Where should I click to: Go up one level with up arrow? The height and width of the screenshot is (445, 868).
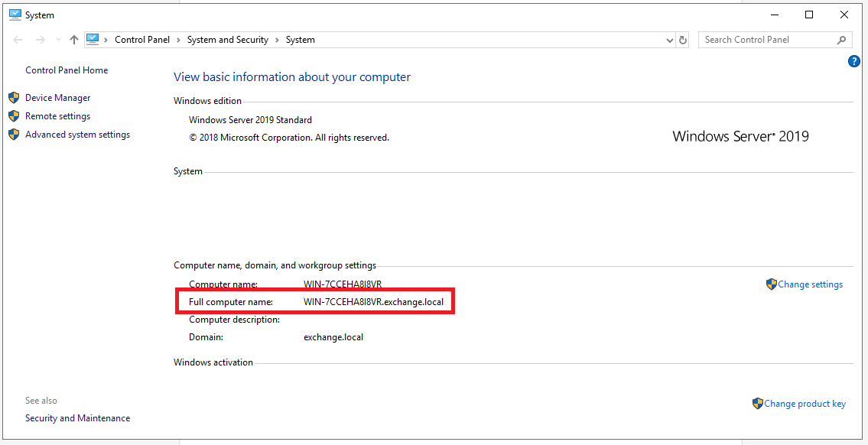74,40
